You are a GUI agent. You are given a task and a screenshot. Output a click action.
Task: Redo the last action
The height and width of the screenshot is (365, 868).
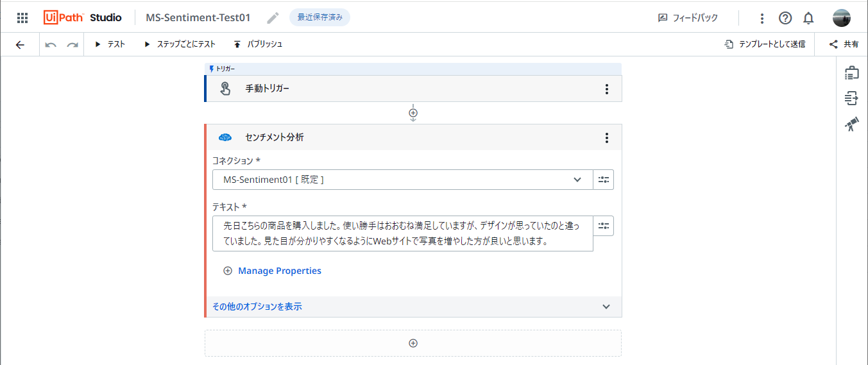coord(72,44)
